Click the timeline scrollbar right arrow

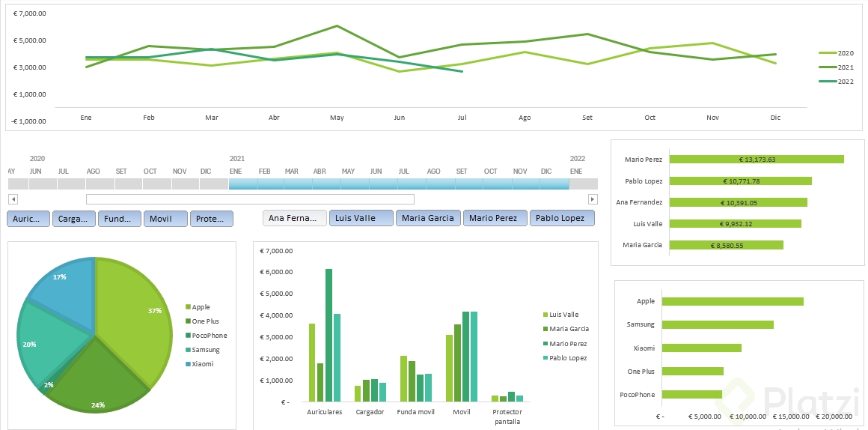coord(593,199)
